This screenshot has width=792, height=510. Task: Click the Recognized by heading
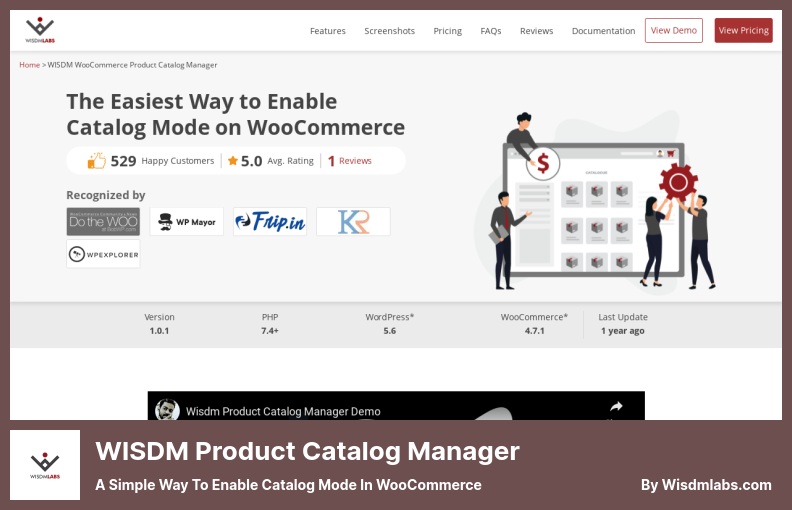point(106,195)
